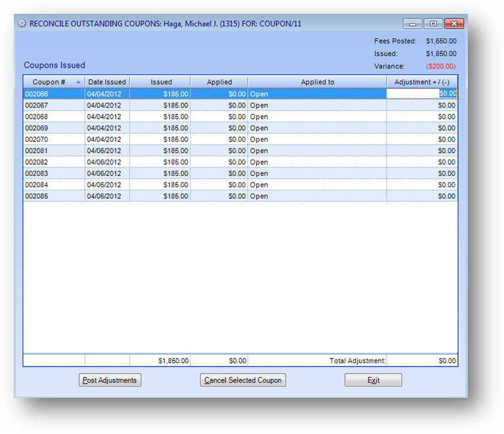The height and width of the screenshot is (434, 504).
Task: Click adjustment cell for coupon 002070
Action: tap(422, 139)
